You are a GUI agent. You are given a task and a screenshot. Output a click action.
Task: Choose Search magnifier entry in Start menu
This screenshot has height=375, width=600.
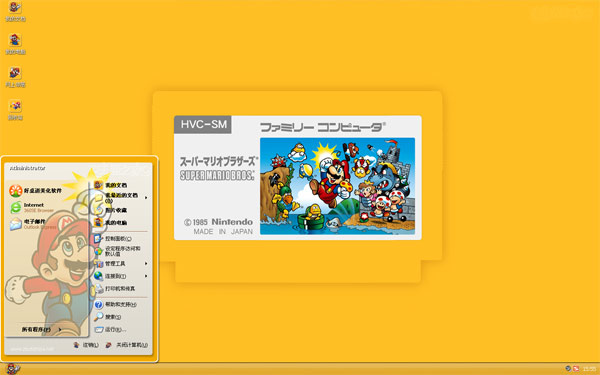tap(108, 317)
